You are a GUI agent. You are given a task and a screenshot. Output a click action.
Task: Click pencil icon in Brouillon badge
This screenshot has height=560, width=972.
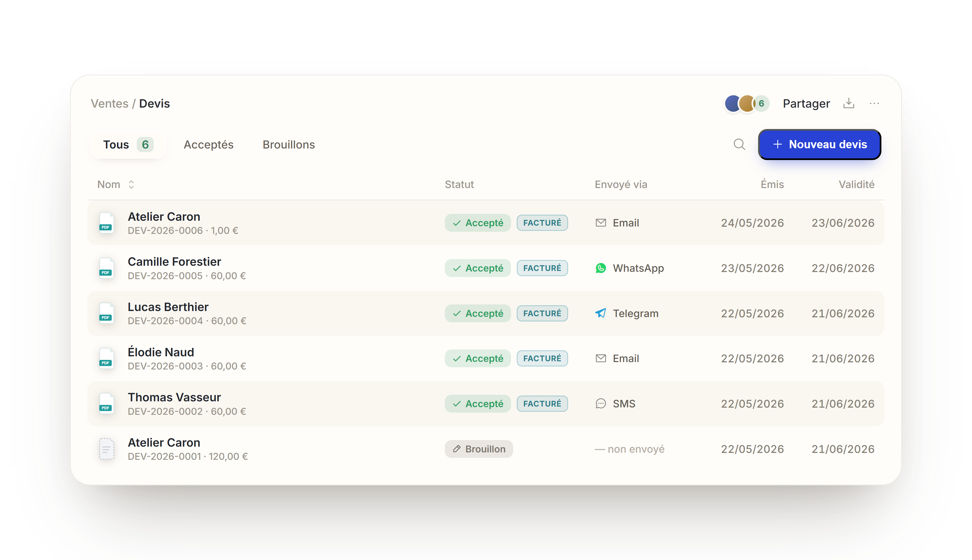[457, 449]
